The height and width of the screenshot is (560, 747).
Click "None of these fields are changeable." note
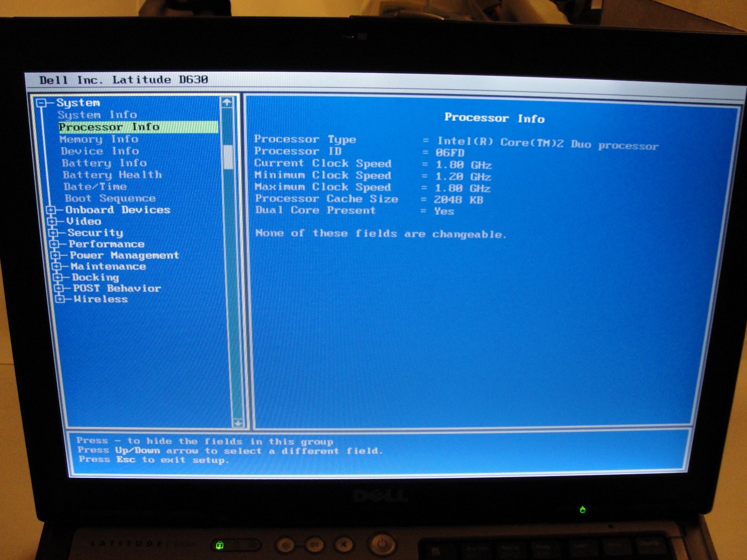pos(381,233)
